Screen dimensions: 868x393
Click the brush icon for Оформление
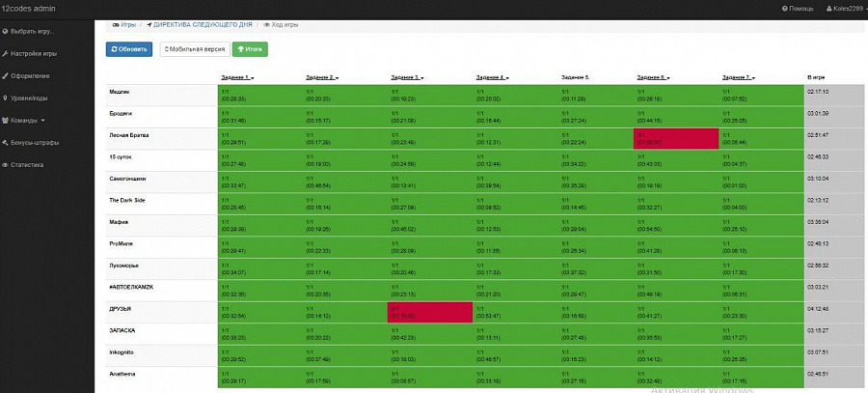(x=5, y=76)
